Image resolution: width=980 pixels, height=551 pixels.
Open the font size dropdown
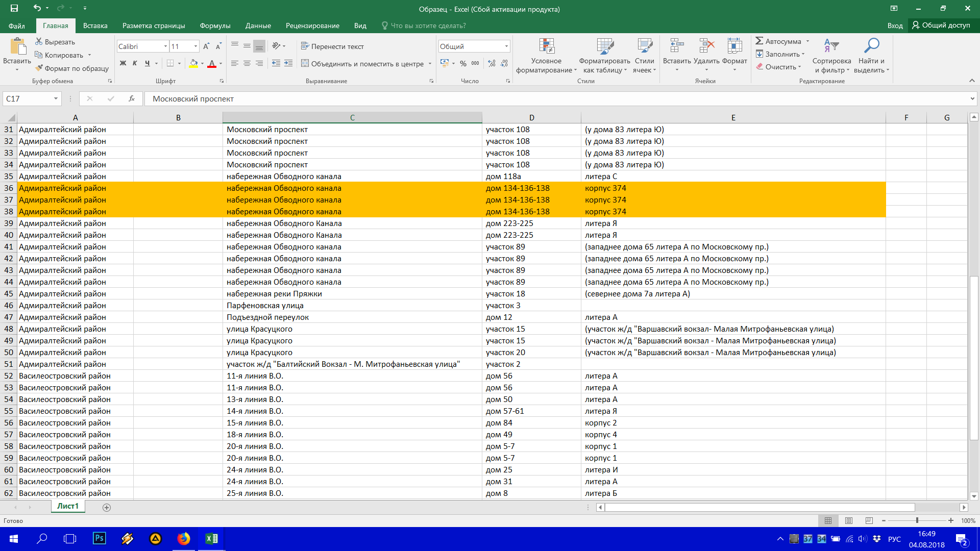[x=195, y=46]
